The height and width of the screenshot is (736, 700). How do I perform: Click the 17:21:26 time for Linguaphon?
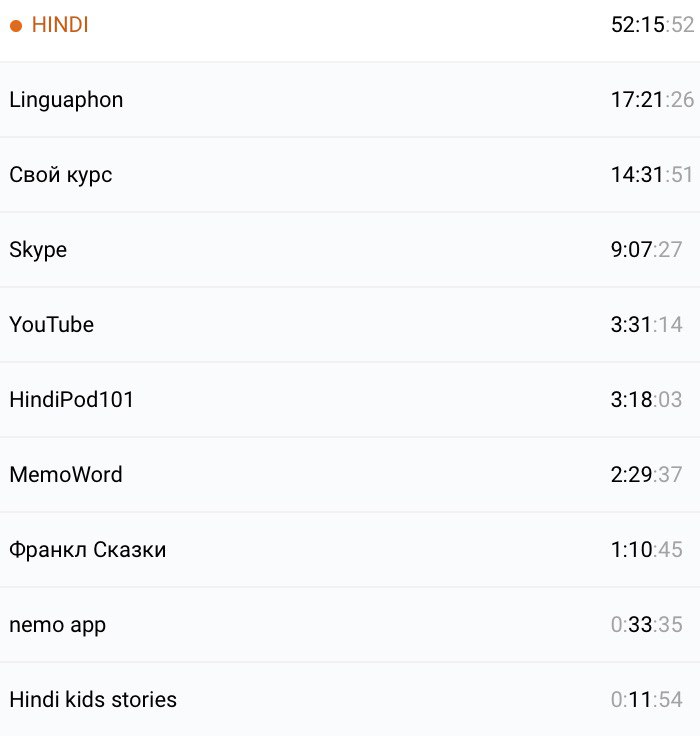tap(652, 100)
